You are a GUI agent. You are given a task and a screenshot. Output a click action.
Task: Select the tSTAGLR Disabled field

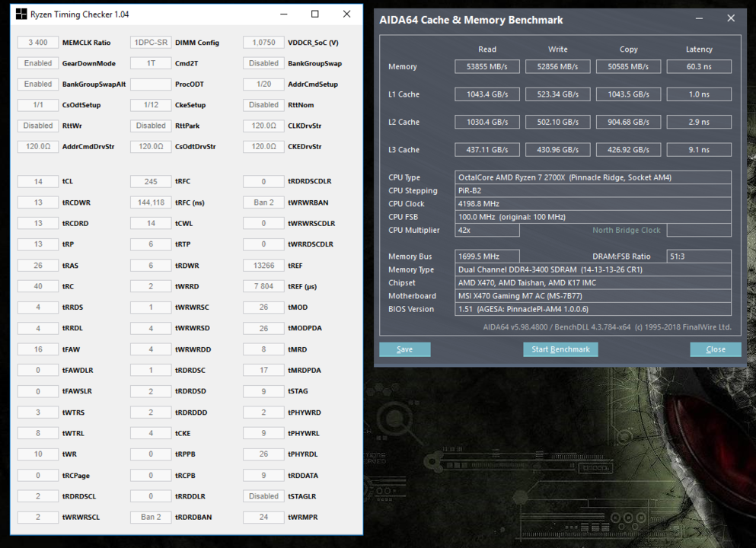tap(263, 496)
